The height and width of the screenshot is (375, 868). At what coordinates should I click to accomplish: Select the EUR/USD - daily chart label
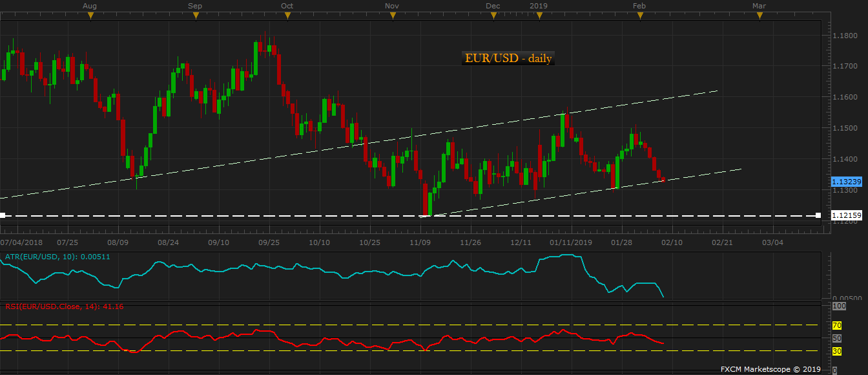(508, 58)
